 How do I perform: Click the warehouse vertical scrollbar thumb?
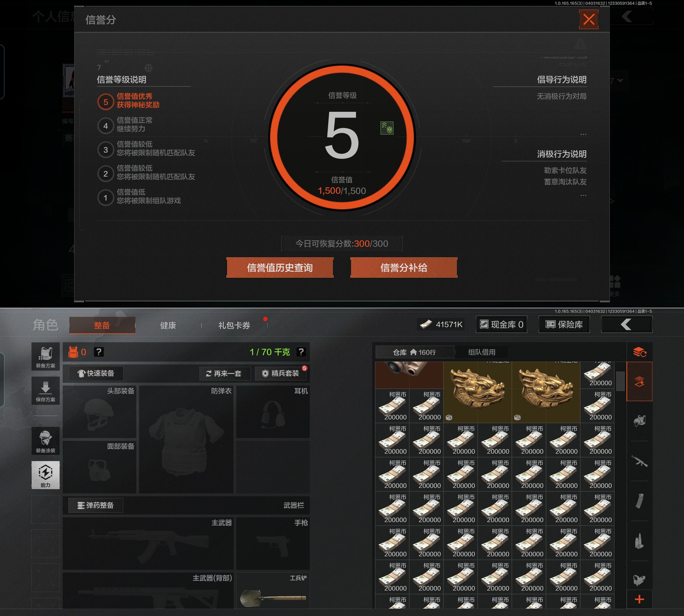(x=620, y=381)
